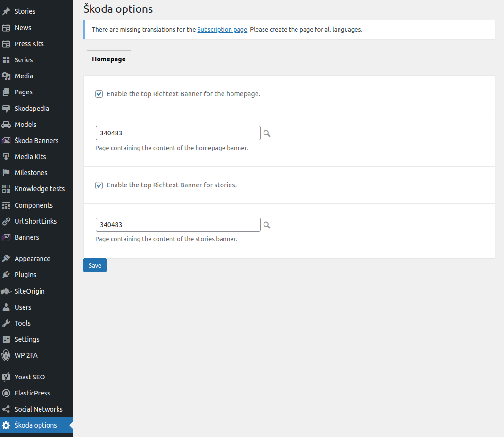Click the Url ShortLinks chain icon

[x=6, y=221]
